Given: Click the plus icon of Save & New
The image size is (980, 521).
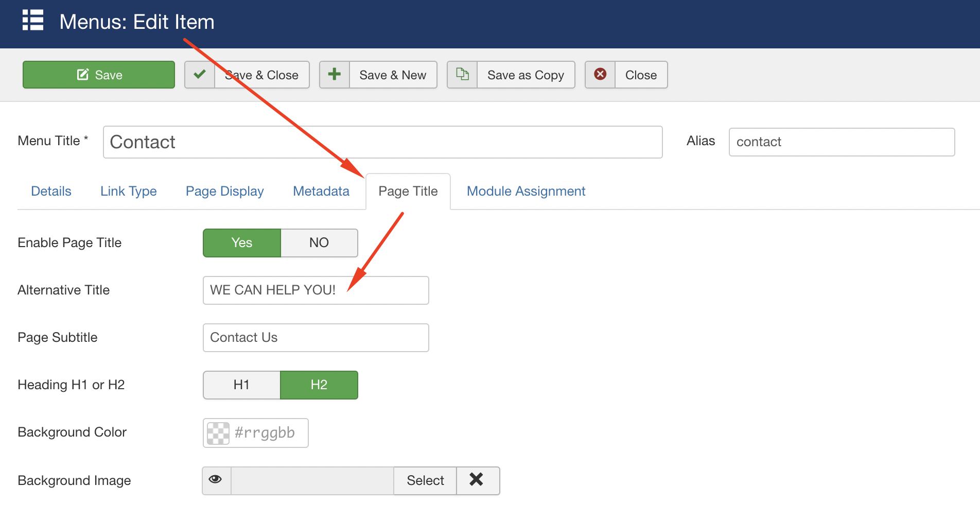Looking at the screenshot, I should pyautogui.click(x=335, y=75).
